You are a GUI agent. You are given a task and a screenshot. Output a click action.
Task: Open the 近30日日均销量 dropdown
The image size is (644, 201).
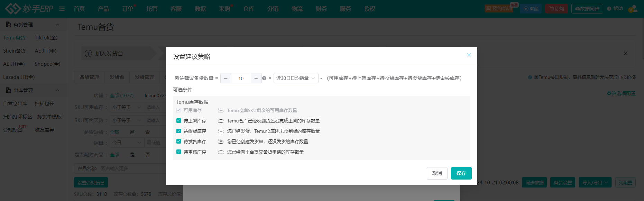(296, 78)
